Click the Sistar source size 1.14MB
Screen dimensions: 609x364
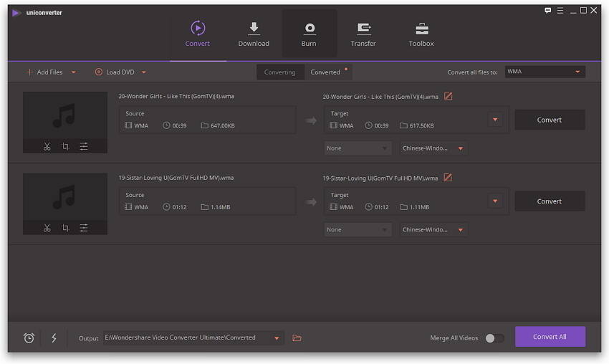pos(220,208)
